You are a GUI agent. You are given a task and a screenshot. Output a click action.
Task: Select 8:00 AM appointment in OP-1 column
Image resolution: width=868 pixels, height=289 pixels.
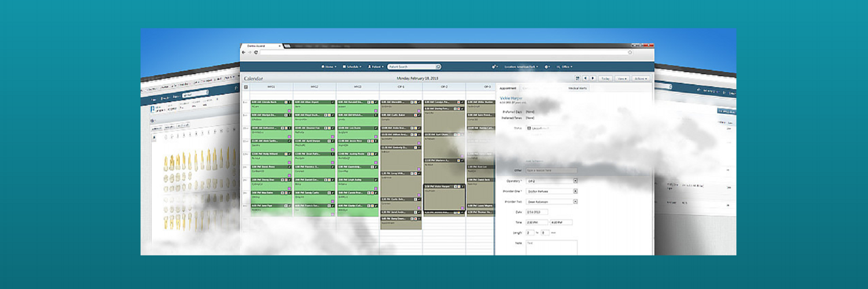point(401,108)
